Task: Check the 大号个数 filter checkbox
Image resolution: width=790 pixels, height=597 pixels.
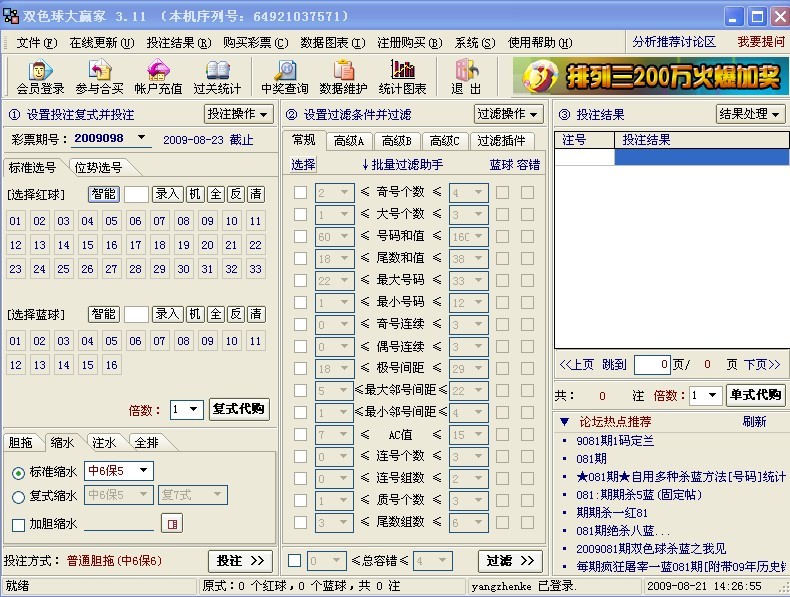Action: [x=300, y=214]
